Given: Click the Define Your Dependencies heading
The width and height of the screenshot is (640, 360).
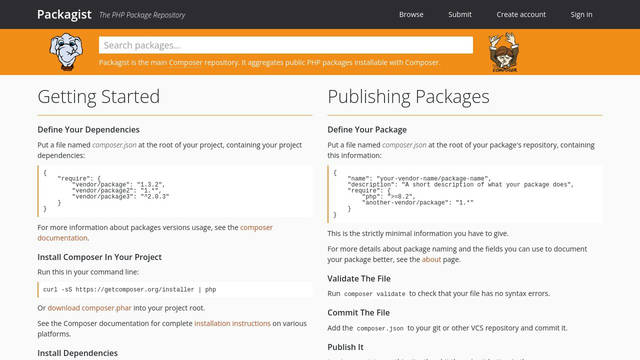Looking at the screenshot, I should (89, 130).
